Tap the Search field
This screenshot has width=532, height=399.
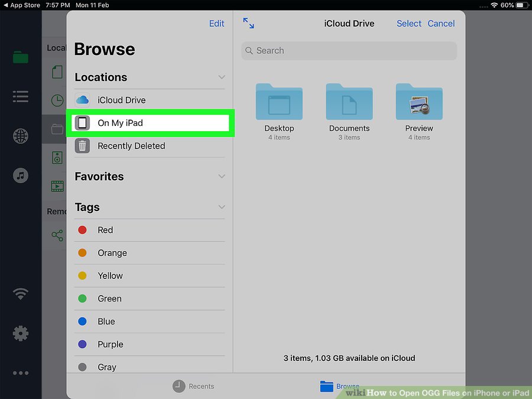[x=349, y=51]
